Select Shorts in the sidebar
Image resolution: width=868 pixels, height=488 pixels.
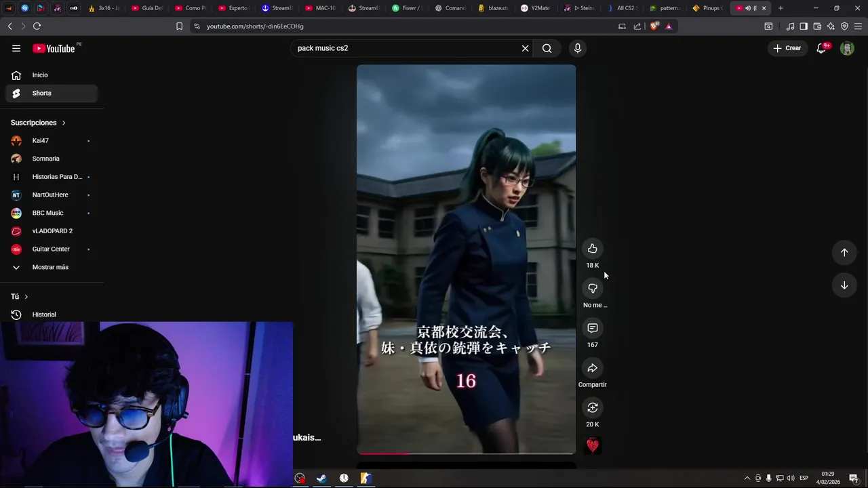(52, 93)
